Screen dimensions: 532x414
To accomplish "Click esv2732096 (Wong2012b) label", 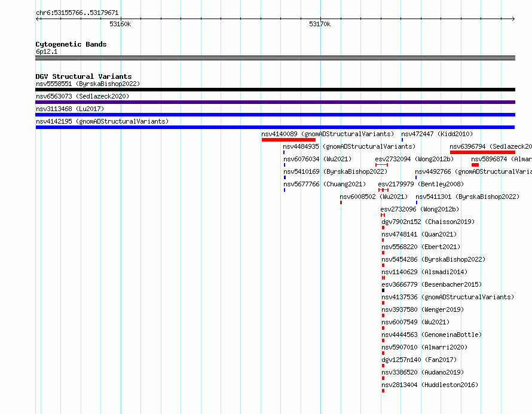I will click(x=420, y=209).
